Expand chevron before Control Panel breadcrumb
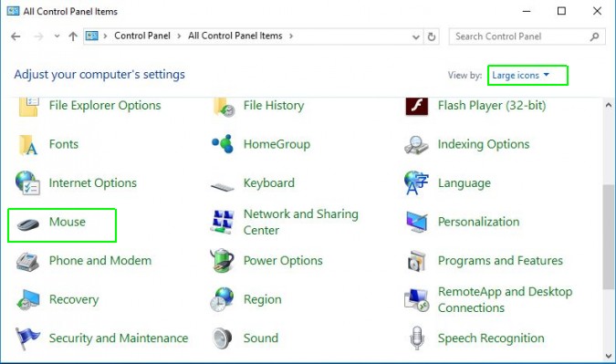 pyautogui.click(x=105, y=36)
